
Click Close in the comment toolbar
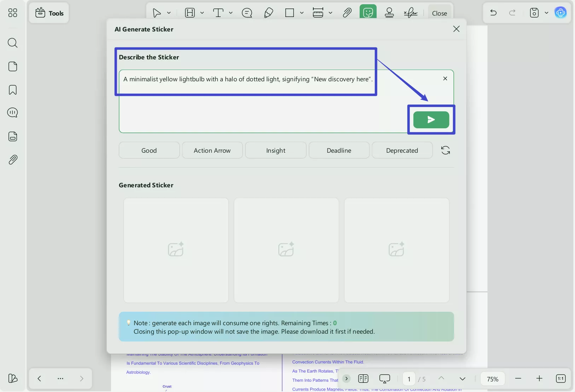tap(440, 13)
